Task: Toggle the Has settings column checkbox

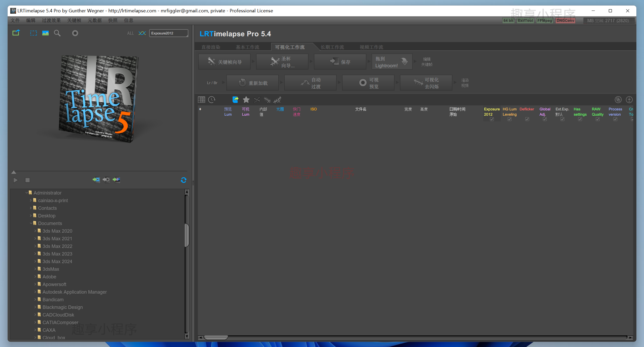Action: (580, 119)
